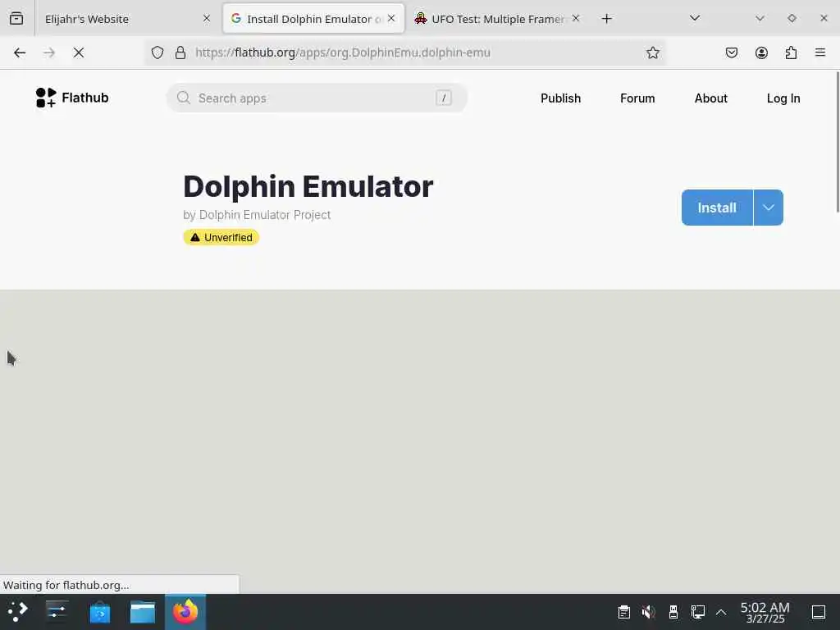This screenshot has height=630, width=840.
Task: Go back to the previous page
Action: [x=20, y=52]
